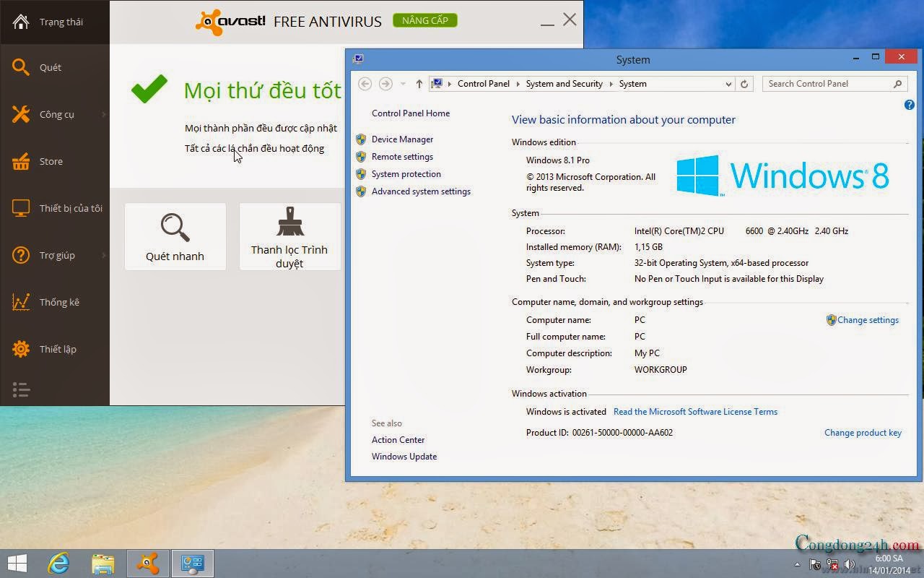
Task: Launch Internet Explorer from the taskbar
Action: (x=58, y=564)
